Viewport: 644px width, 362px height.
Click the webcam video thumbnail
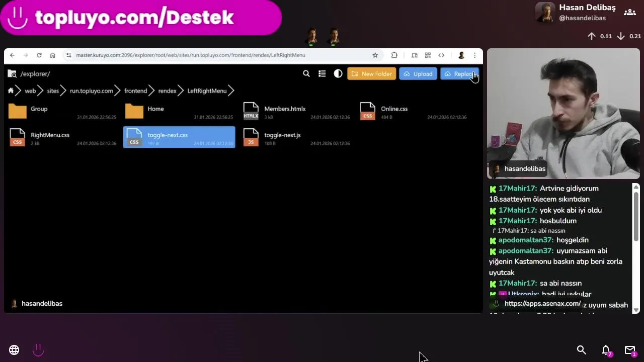(563, 114)
